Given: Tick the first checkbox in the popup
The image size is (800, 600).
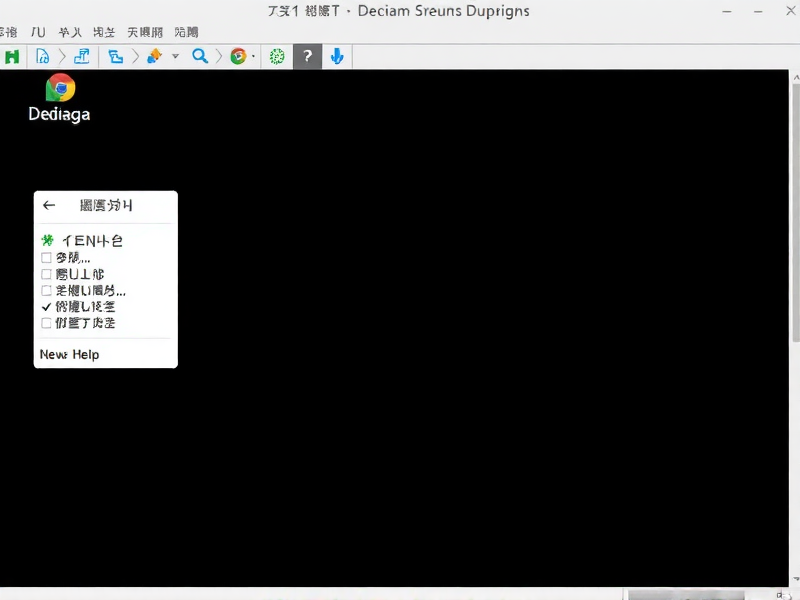Looking at the screenshot, I should [46, 258].
